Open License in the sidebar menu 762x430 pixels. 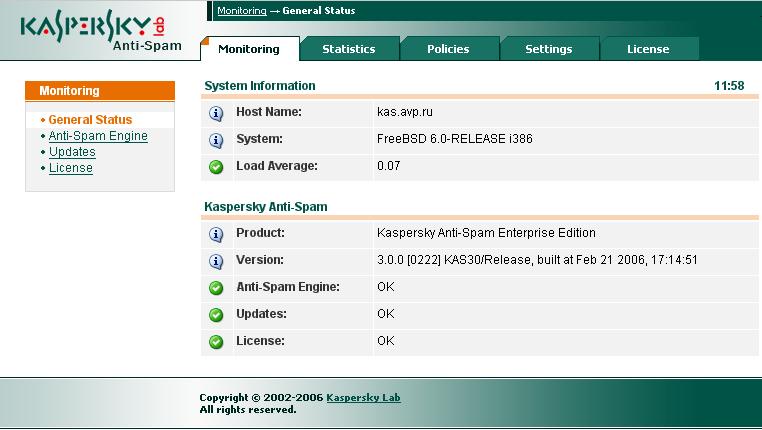point(70,168)
